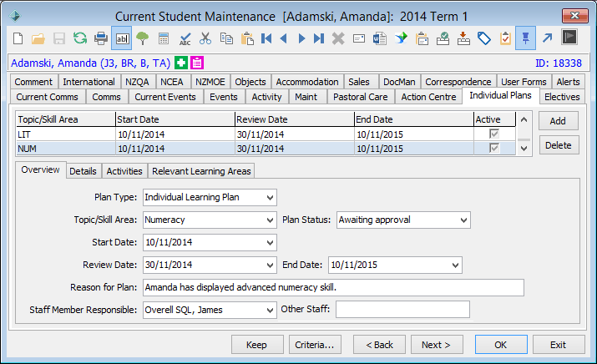597x364 pixels.
Task: Click the student name Adamski, Amanda link
Action: (x=90, y=63)
